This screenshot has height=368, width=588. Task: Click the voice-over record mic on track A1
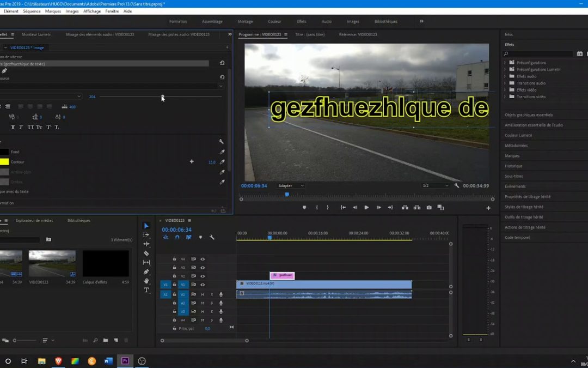221,294
